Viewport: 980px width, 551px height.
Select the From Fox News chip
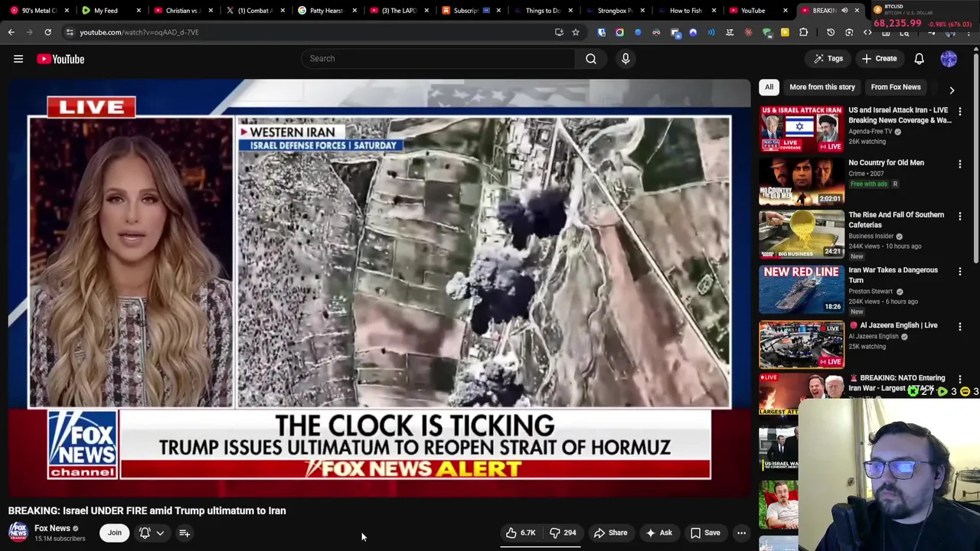tap(895, 87)
